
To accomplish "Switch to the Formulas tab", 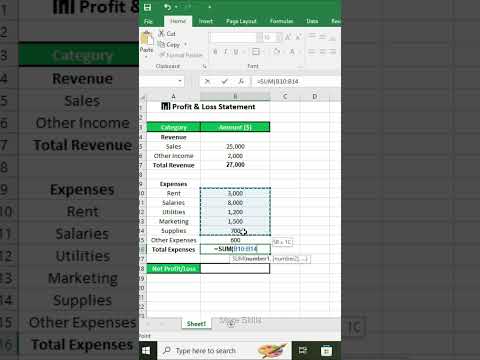I will 281,21.
